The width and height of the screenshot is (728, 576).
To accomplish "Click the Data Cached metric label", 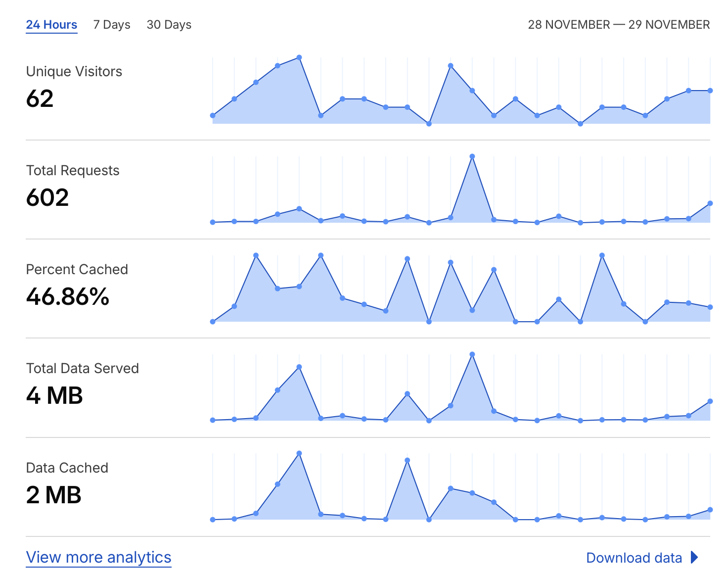I will click(67, 468).
